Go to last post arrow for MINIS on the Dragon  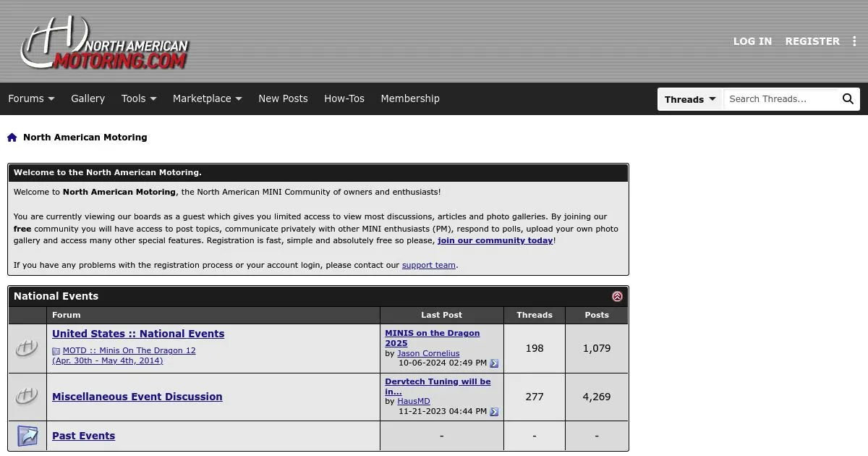[494, 363]
